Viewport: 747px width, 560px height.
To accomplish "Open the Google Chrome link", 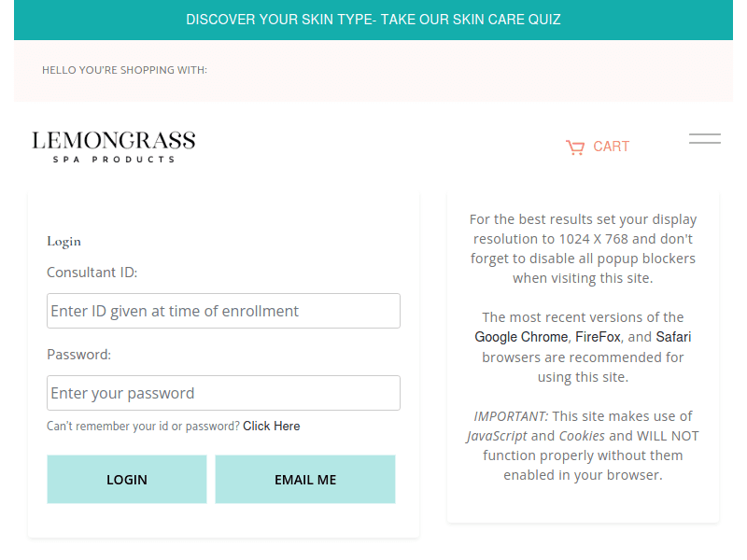I will click(521, 337).
